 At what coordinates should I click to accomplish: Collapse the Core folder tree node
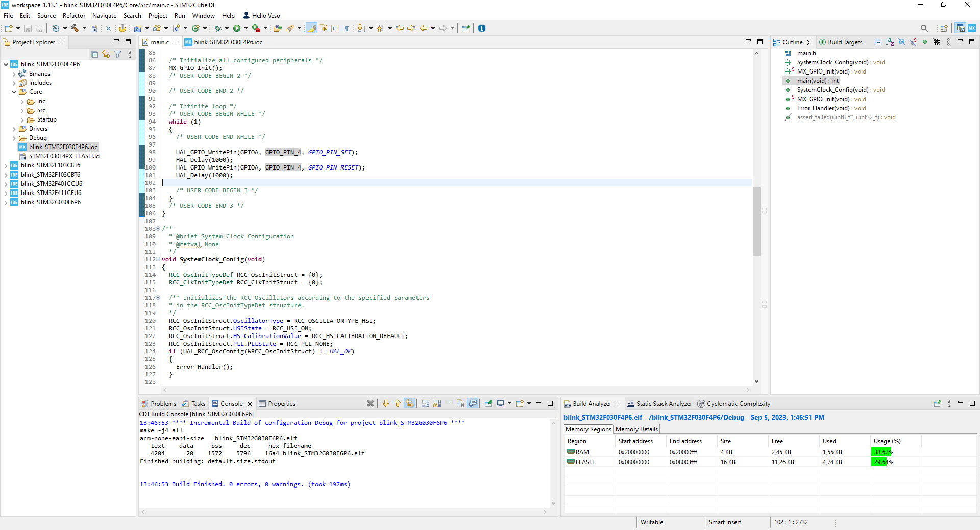click(14, 92)
